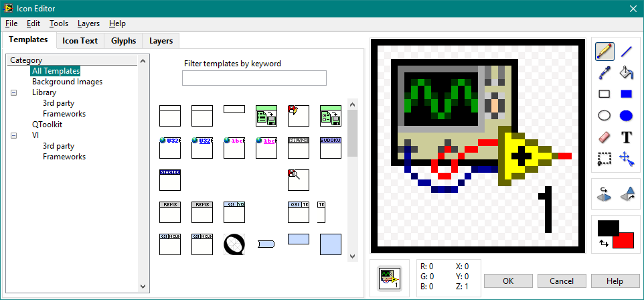
Task: Click the red fill color swatch
Action: point(623,240)
